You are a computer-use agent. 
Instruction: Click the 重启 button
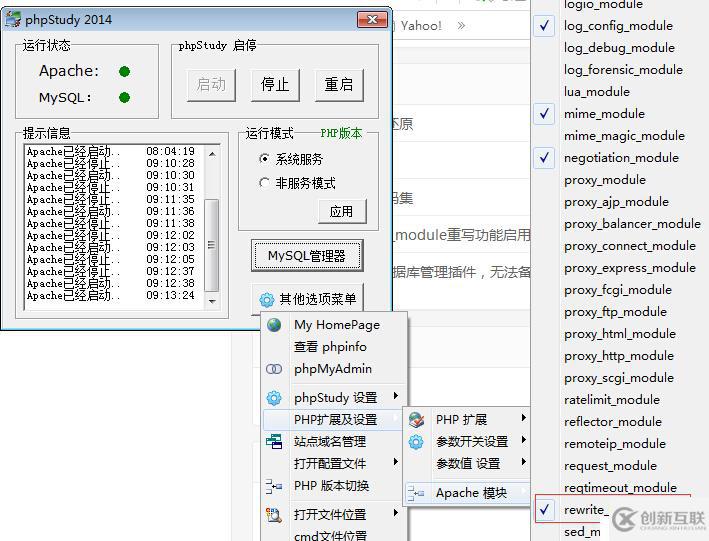tap(339, 85)
